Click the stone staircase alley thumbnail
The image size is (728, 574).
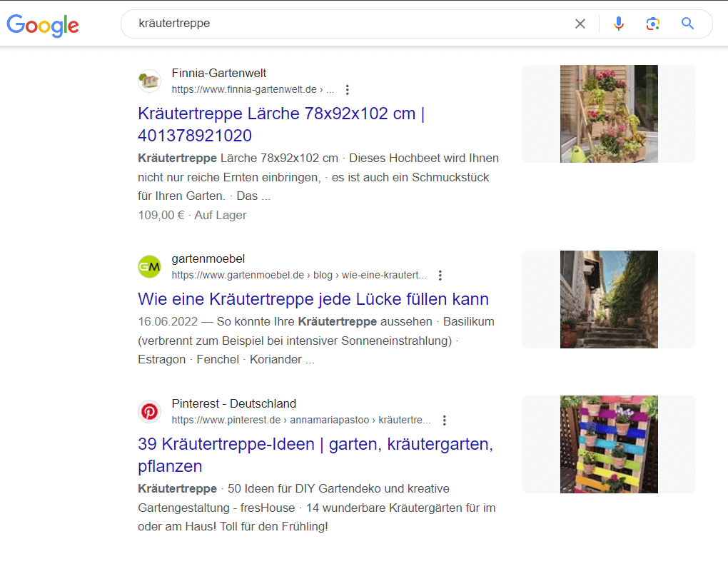point(609,300)
